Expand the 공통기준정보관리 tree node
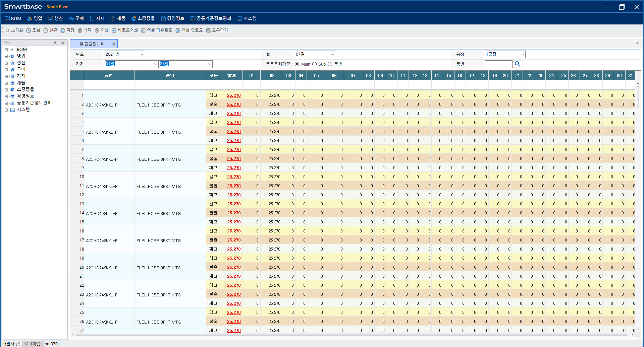This screenshot has height=347, width=644. 6,103
